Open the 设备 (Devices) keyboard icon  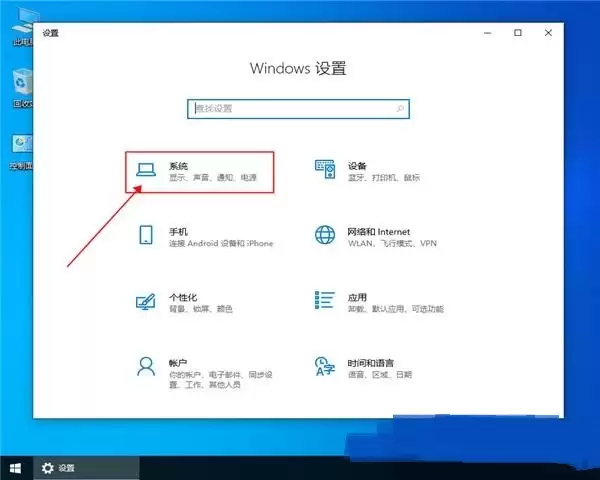[x=325, y=170]
